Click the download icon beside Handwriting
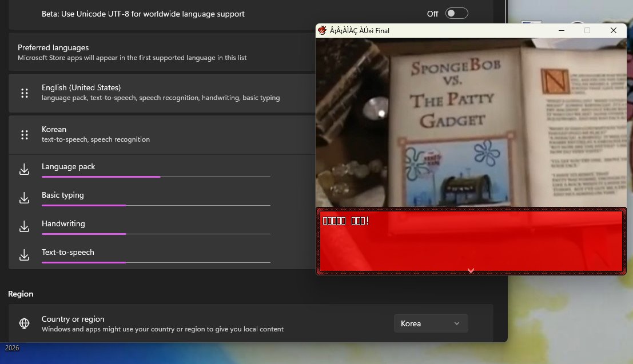The width and height of the screenshot is (633, 364). coord(24,226)
